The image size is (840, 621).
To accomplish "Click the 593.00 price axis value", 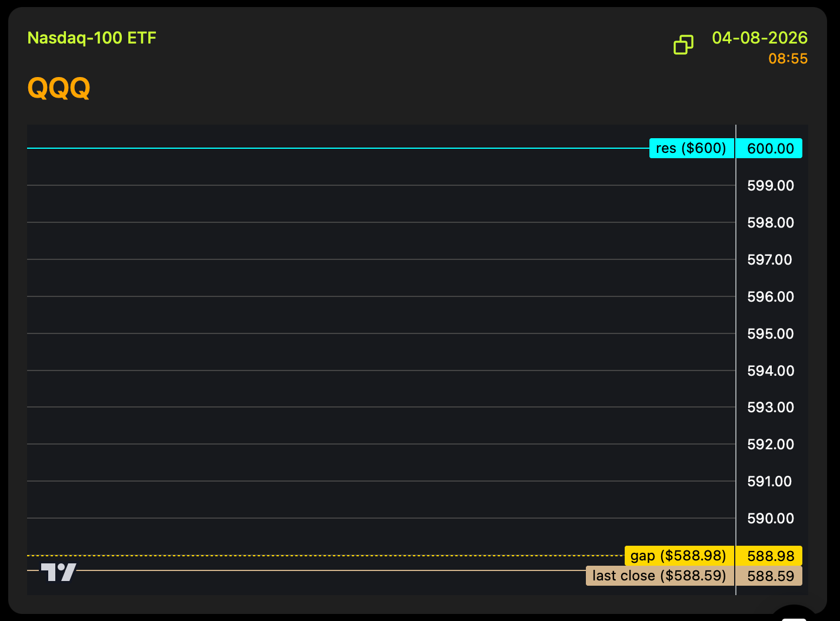I will click(771, 408).
